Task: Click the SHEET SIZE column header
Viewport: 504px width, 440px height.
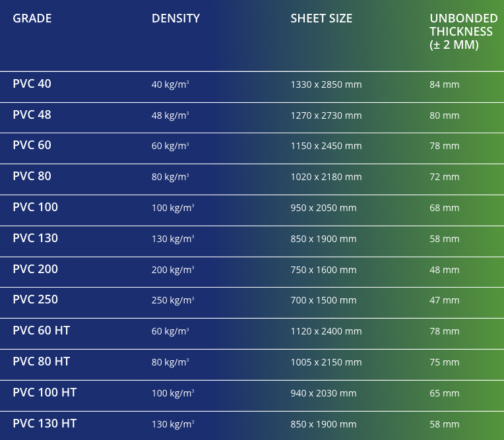Action: 321,18
